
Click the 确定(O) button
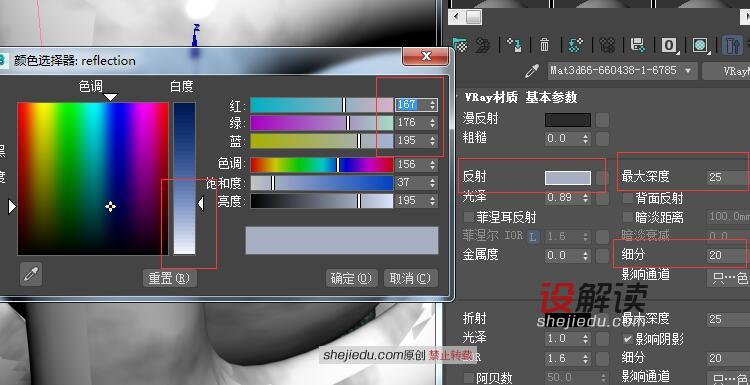pyautogui.click(x=352, y=278)
